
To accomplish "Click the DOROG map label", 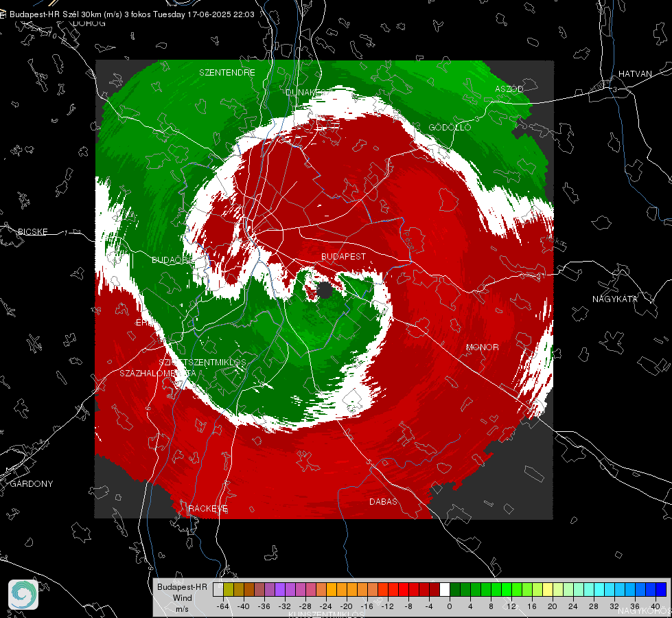I will point(89,23).
